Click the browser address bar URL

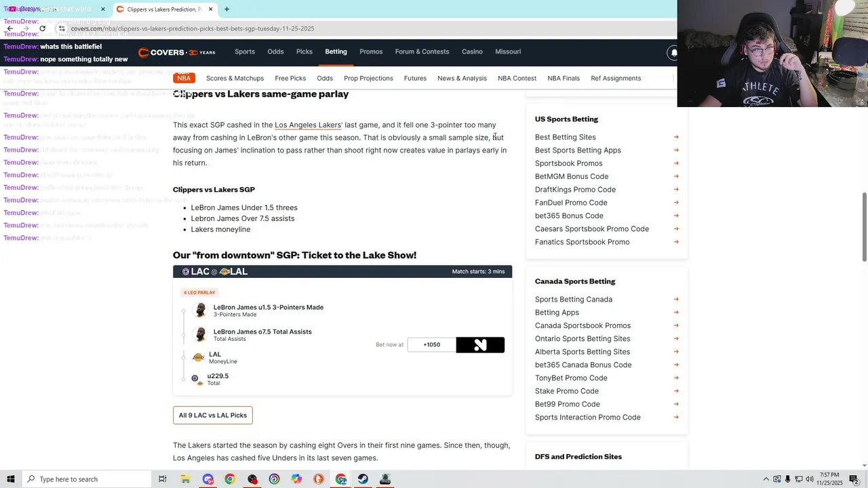(192, 28)
